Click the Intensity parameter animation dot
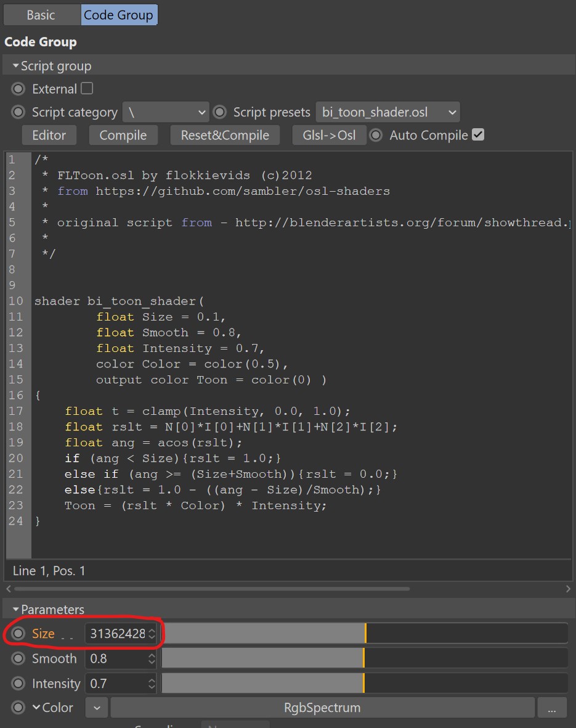576x728 pixels. [18, 684]
